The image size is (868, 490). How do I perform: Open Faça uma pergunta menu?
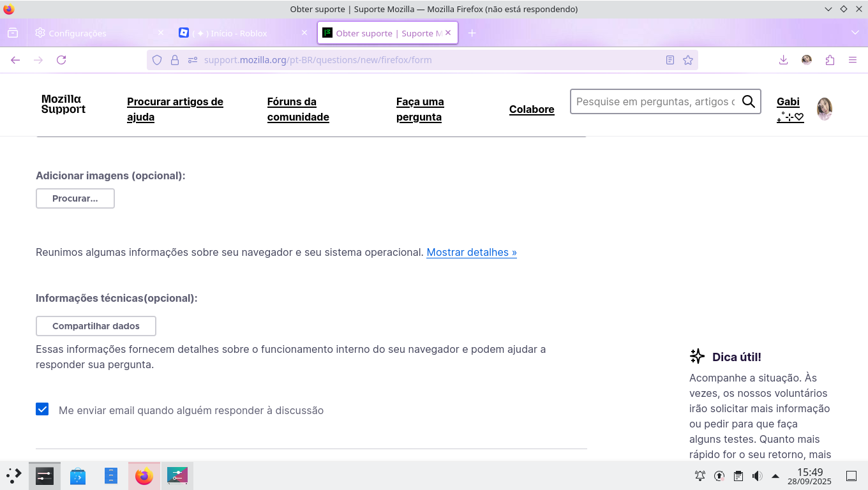[420, 109]
